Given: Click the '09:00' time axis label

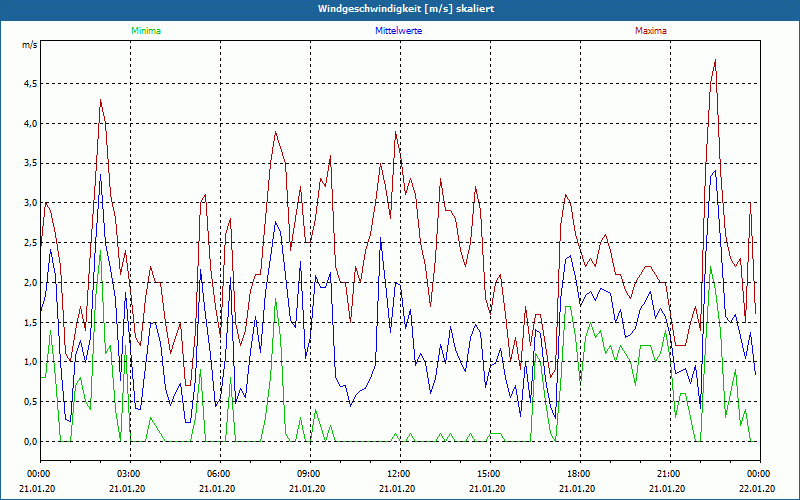Looking at the screenshot, I should point(308,474).
